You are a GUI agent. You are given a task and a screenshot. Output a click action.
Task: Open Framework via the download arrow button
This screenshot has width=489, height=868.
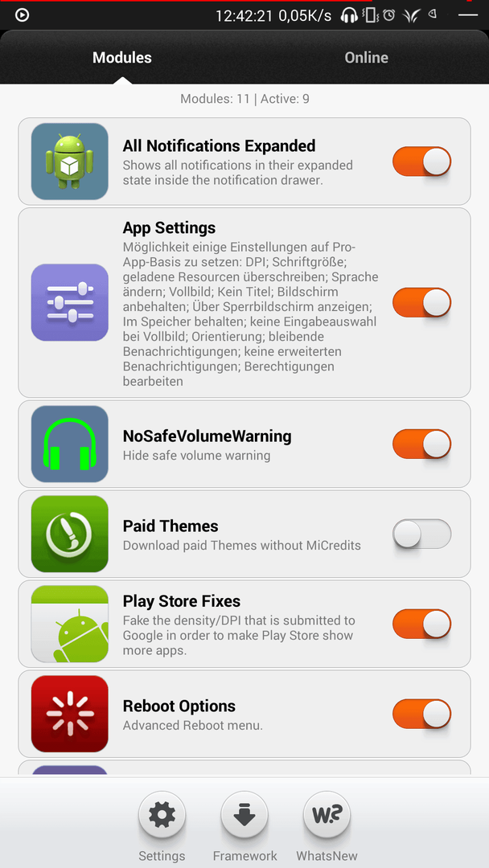(244, 815)
